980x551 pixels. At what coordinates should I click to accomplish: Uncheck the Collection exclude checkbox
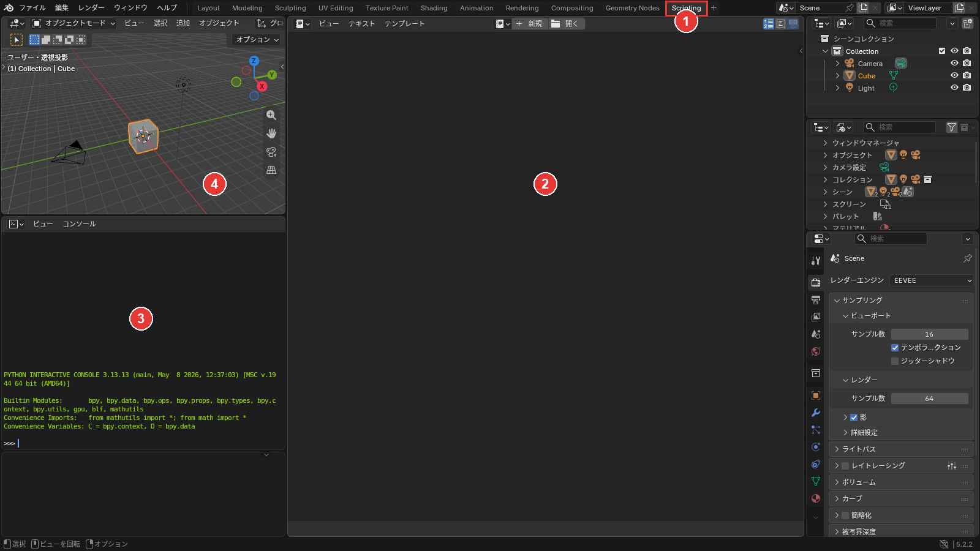coord(942,51)
